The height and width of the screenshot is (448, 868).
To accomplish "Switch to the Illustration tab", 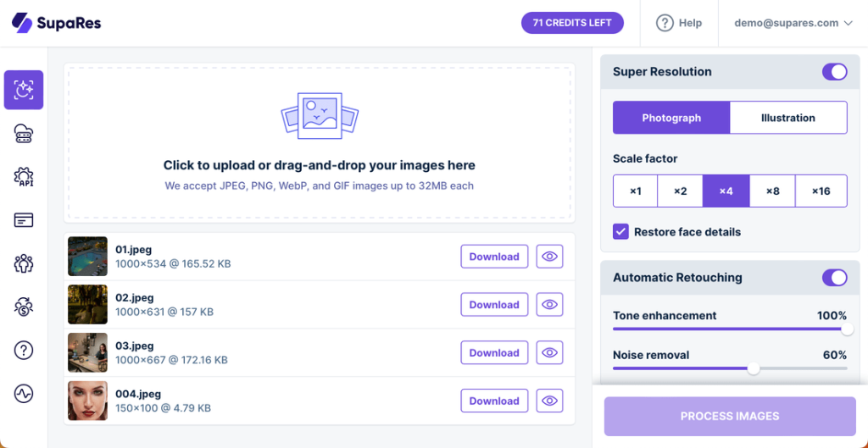I will click(x=787, y=118).
